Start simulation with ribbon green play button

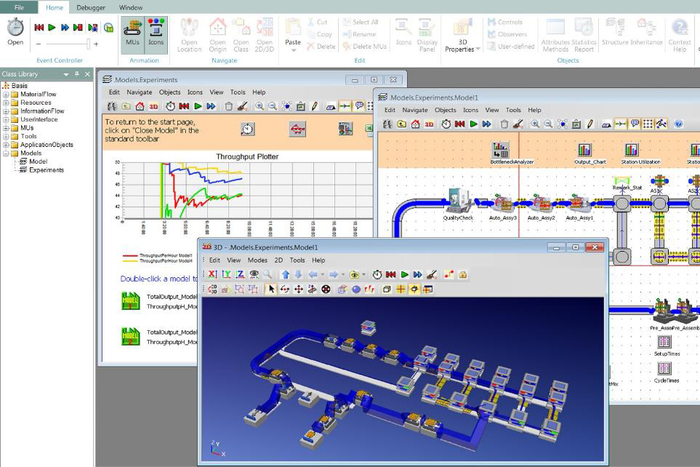pos(52,28)
